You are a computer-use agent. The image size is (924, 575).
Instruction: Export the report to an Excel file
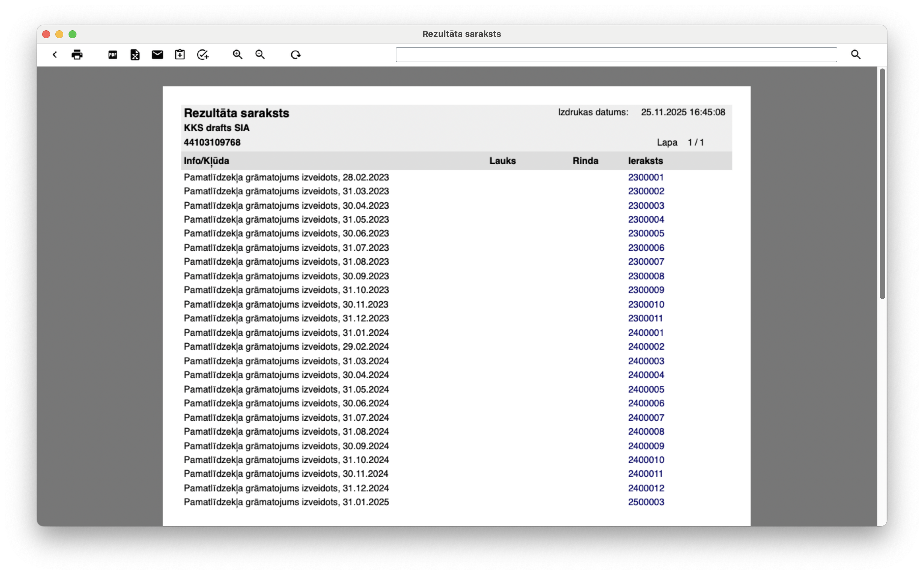(x=135, y=55)
